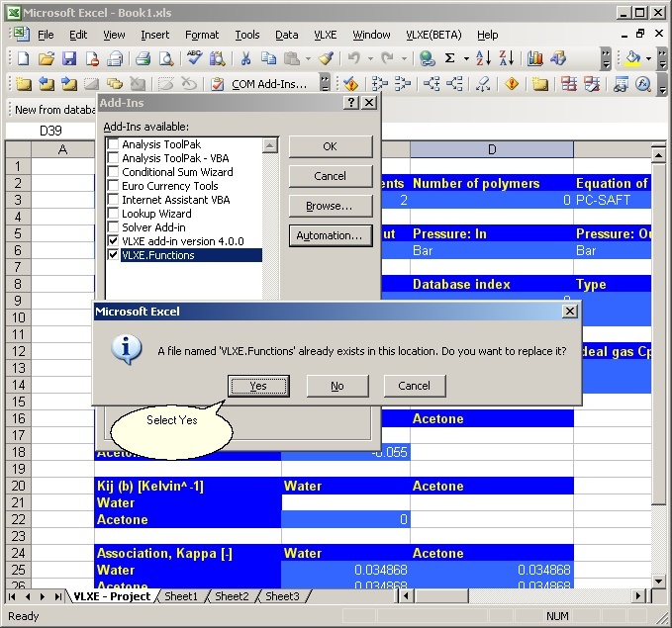Screen dimensions: 672x628
Task: Open Toolbar Options beside COM Add-Ins
Action: (325, 84)
